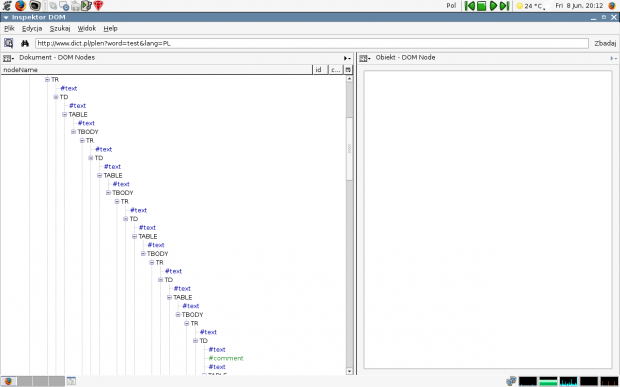Collapse the lowest fully visible TBODY node
The width and height of the screenshot is (620, 387).
pyautogui.click(x=178, y=315)
